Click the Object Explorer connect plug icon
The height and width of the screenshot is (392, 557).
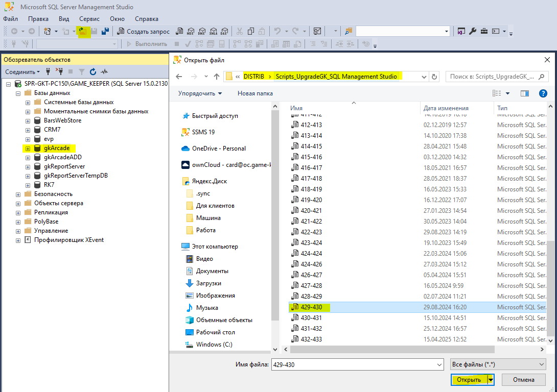pos(48,71)
